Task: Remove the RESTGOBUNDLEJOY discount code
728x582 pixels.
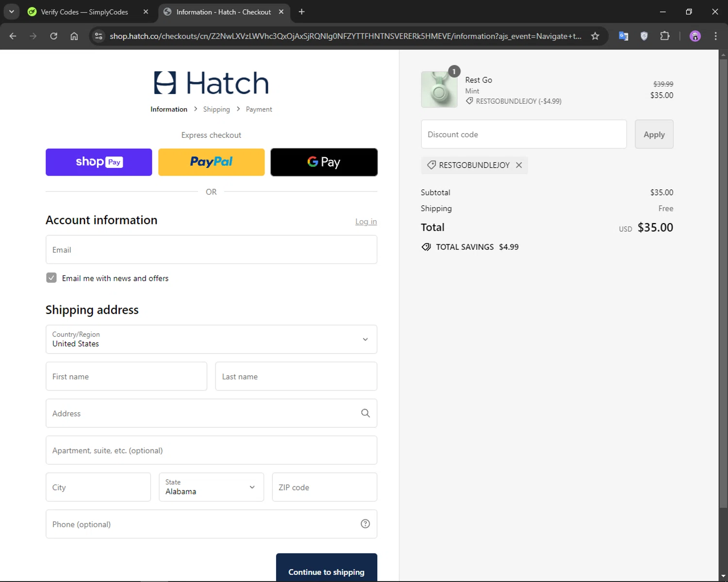Action: (519, 165)
